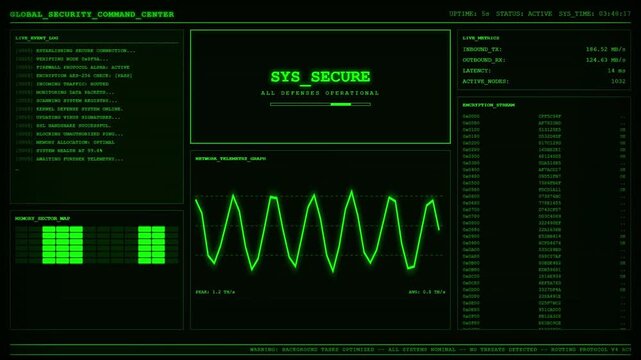The image size is (641, 360).
Task: Click the NETWORK_TELEMETRY_GRAPH heading
Action: (231, 159)
